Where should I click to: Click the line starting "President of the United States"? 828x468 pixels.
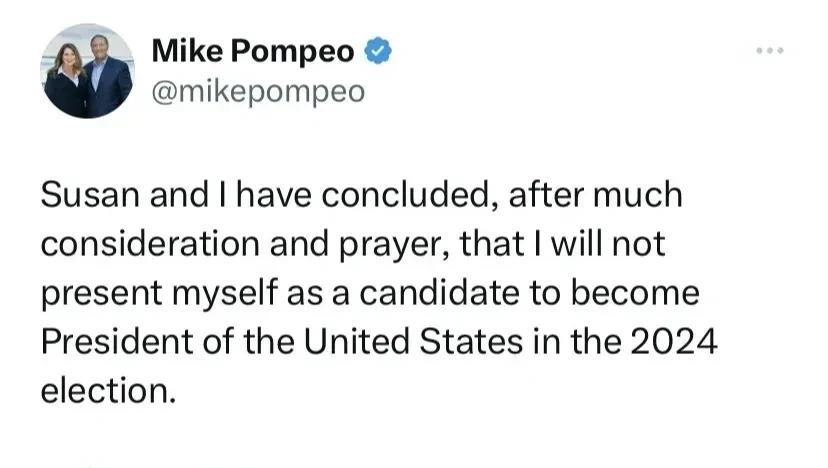coord(380,343)
